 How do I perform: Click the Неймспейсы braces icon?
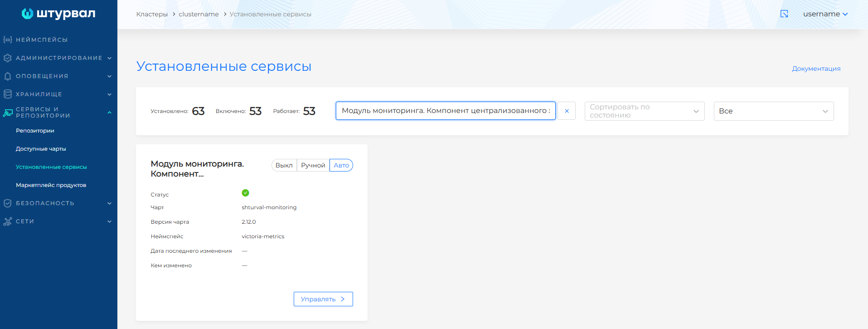pyautogui.click(x=8, y=40)
